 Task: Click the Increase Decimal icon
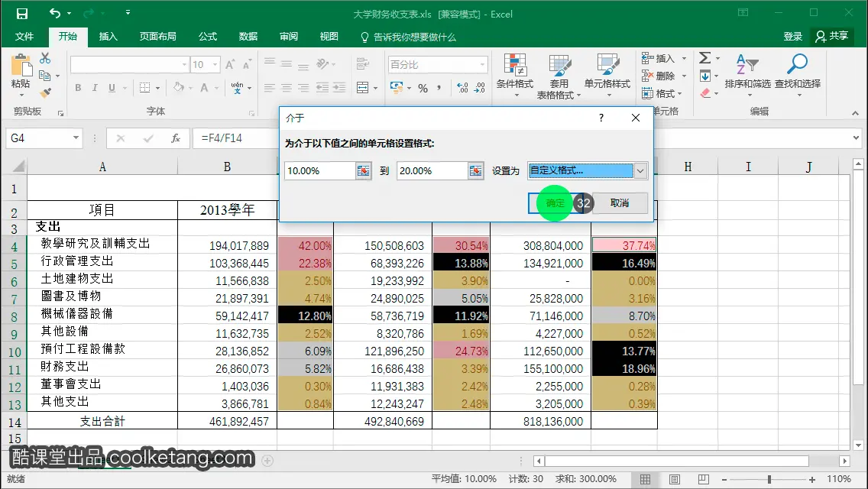tap(463, 88)
